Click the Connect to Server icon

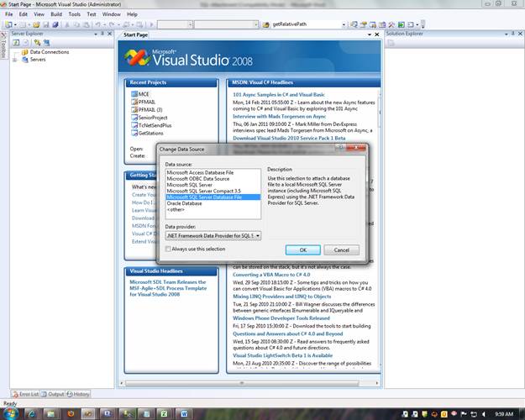pyautogui.click(x=46, y=43)
